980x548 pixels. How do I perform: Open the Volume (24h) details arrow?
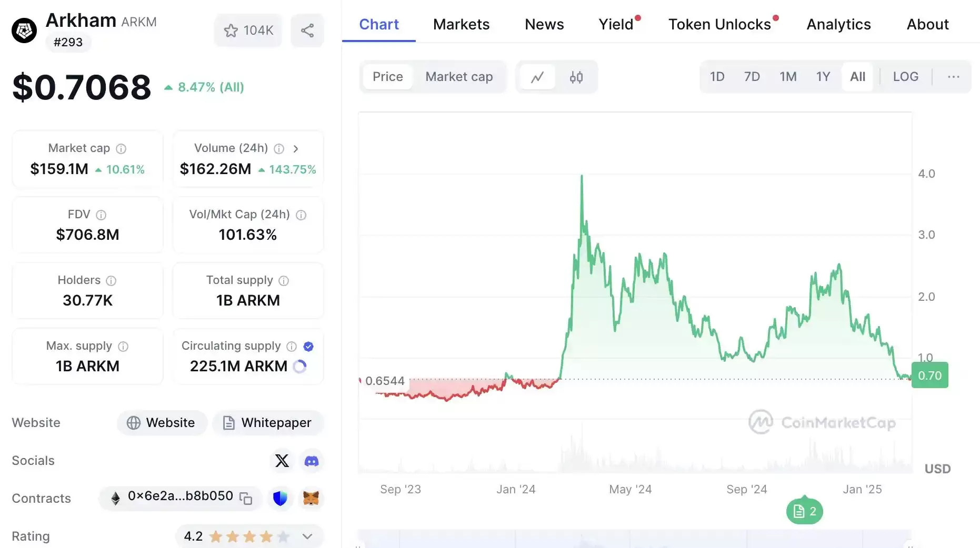tap(296, 149)
